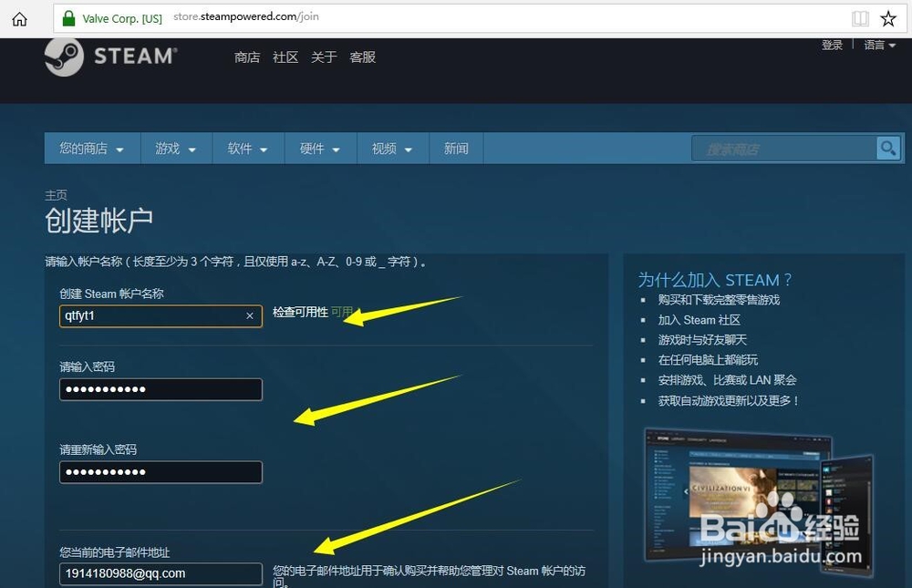Click the 登录 link

coord(832,45)
